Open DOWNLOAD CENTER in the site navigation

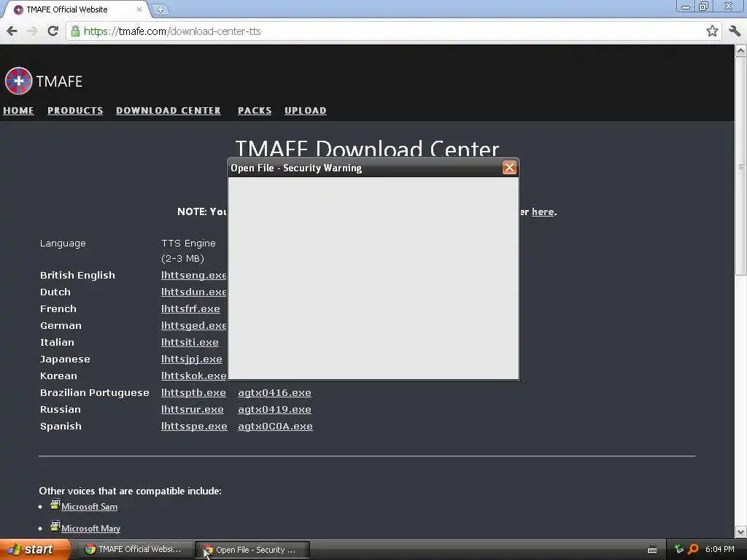pyautogui.click(x=169, y=111)
